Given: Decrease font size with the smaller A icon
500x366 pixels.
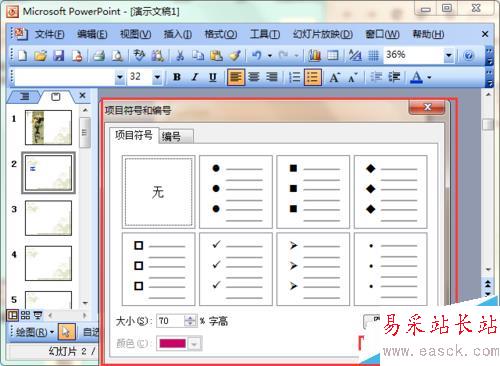Looking at the screenshot, I should point(353,77).
